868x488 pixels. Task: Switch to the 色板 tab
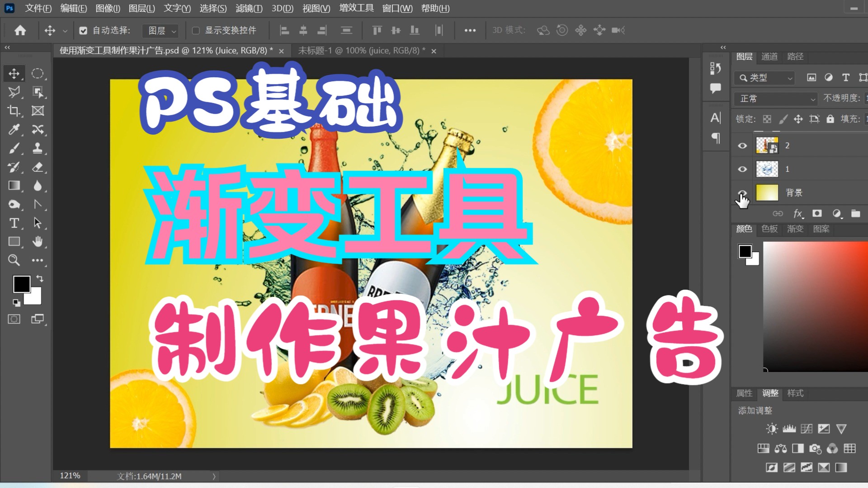(x=769, y=229)
